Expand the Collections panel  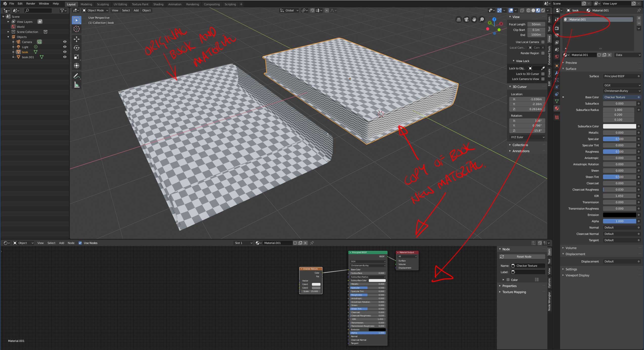tap(520, 145)
